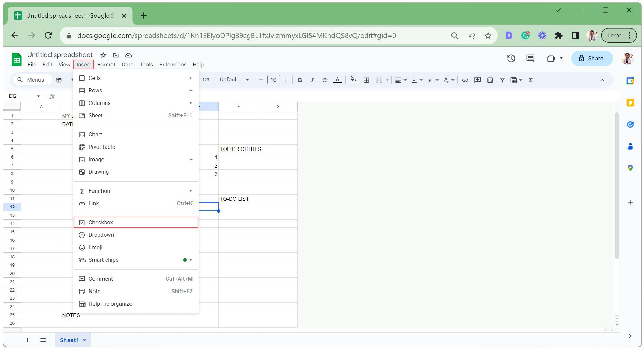
Task: Open the fill color picker
Action: click(x=353, y=80)
